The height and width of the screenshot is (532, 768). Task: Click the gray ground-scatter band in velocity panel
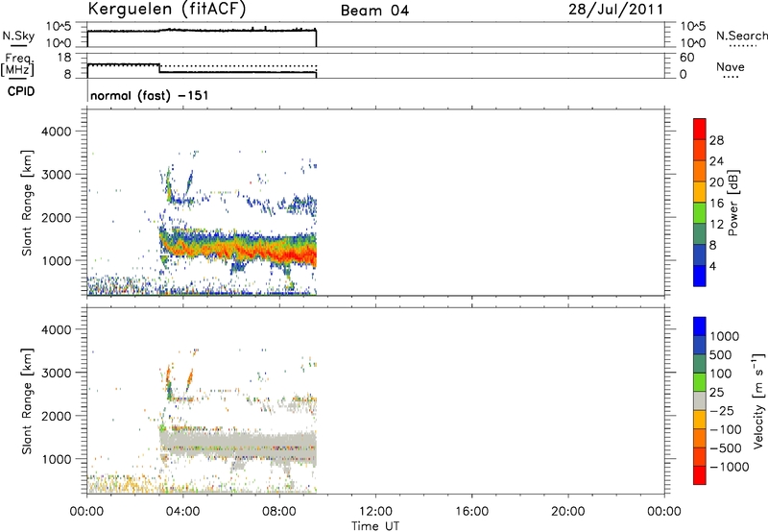click(x=240, y=444)
